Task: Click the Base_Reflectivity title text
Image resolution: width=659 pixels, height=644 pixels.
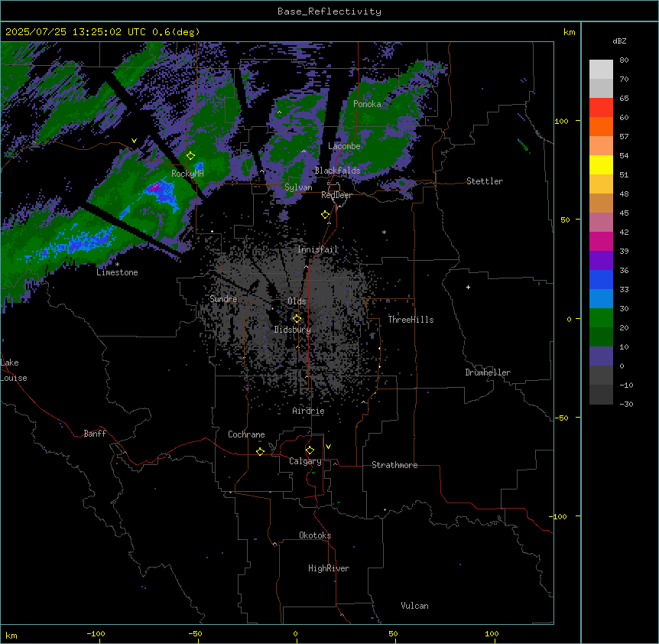Action: pos(329,11)
